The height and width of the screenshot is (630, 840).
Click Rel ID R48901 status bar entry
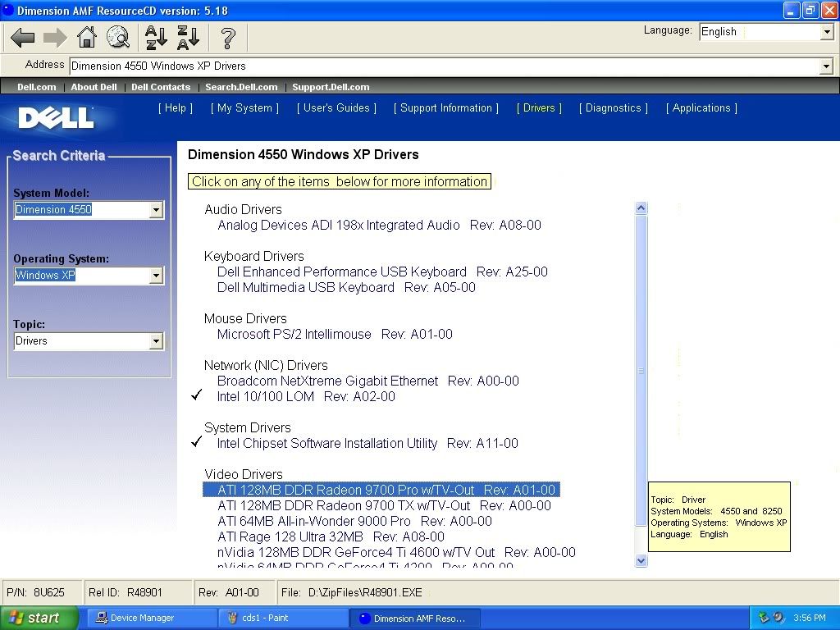[126, 592]
